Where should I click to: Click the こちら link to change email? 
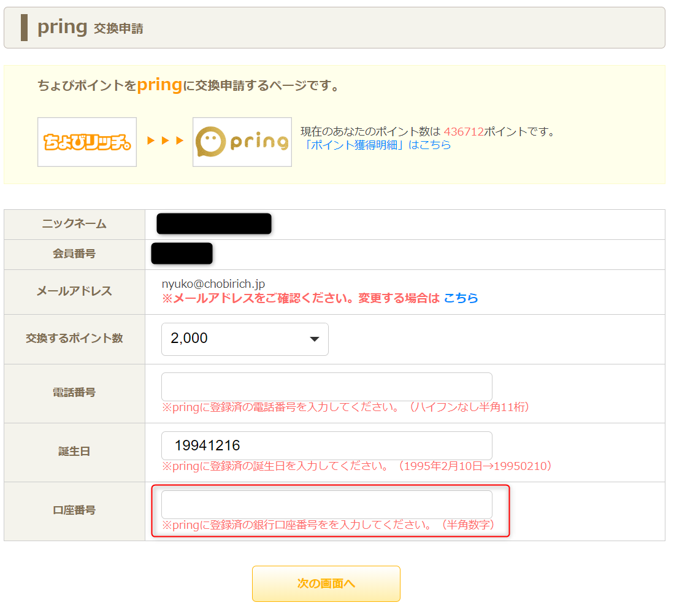click(461, 298)
